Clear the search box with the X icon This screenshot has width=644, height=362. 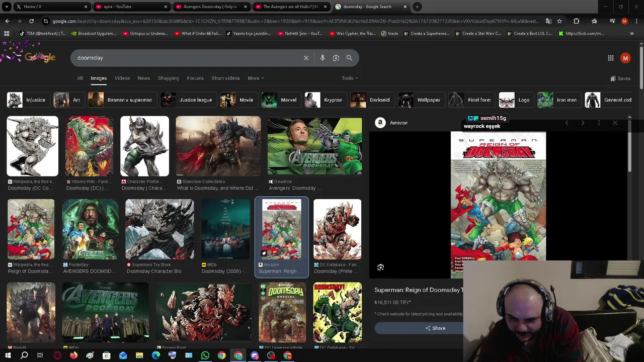306,58
